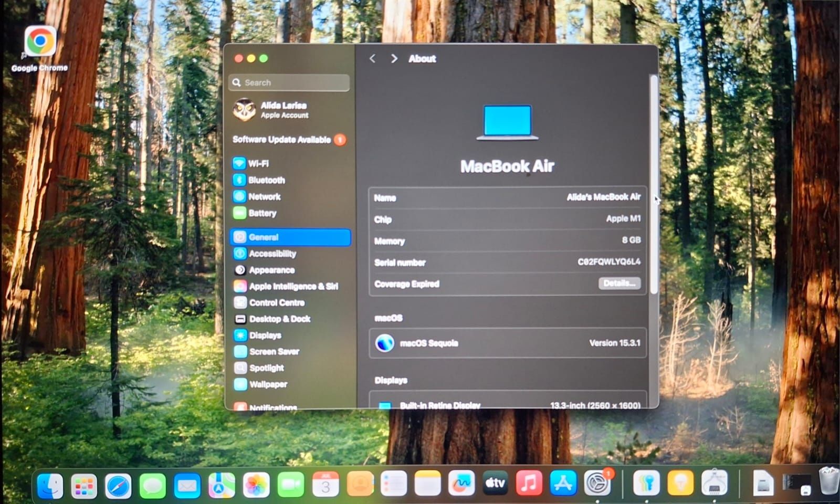Image resolution: width=840 pixels, height=504 pixels.
Task: Click the document file icon in dock
Action: pos(763,483)
